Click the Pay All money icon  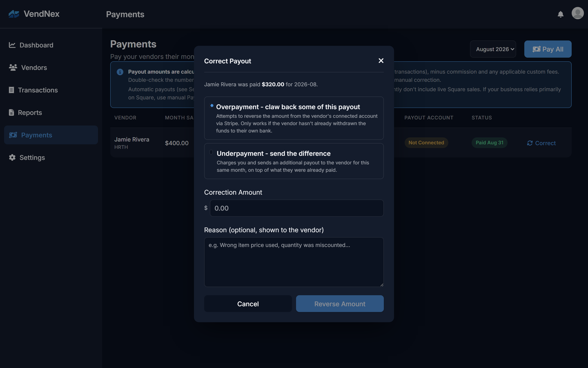[537, 49]
